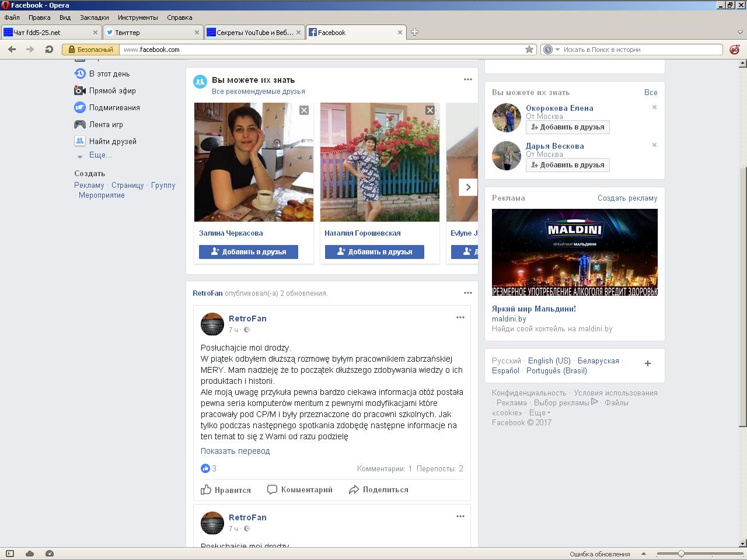Add Залина Черкасова as friend

click(249, 252)
